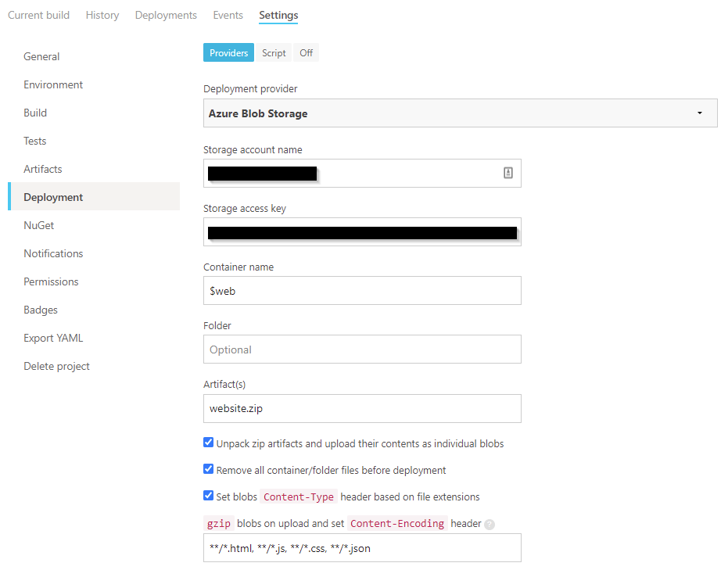
Task: Open the History tab
Action: (102, 15)
